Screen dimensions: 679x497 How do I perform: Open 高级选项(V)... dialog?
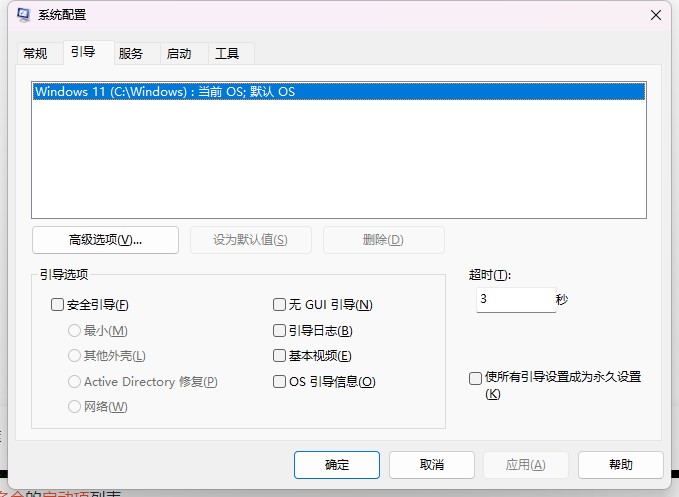pyautogui.click(x=105, y=239)
